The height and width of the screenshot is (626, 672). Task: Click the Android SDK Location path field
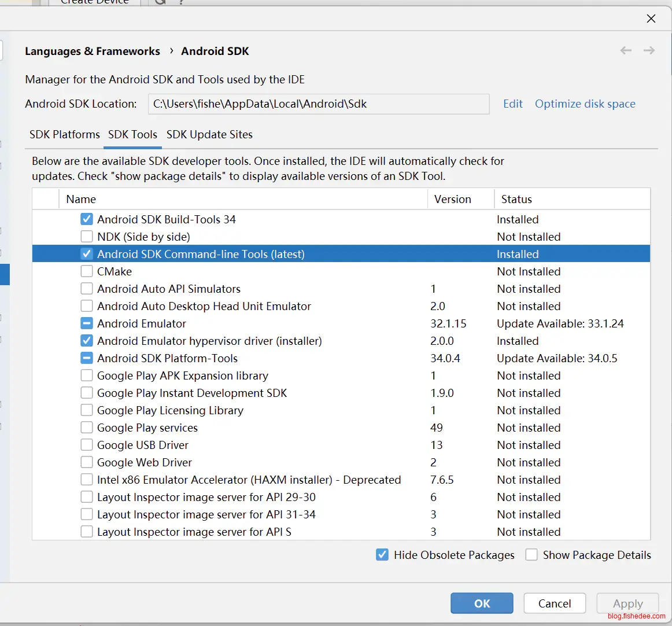tap(318, 104)
